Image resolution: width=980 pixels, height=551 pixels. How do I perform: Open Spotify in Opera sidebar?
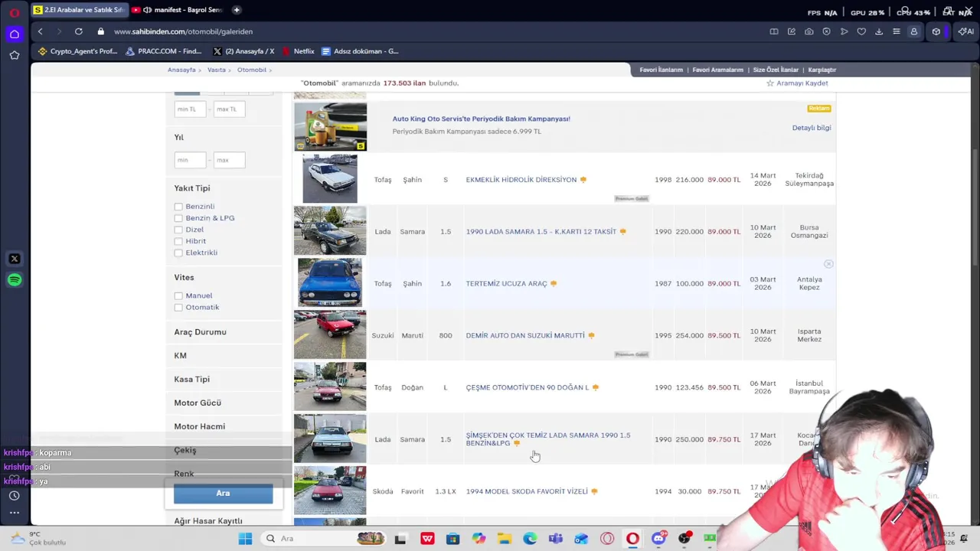[15, 280]
